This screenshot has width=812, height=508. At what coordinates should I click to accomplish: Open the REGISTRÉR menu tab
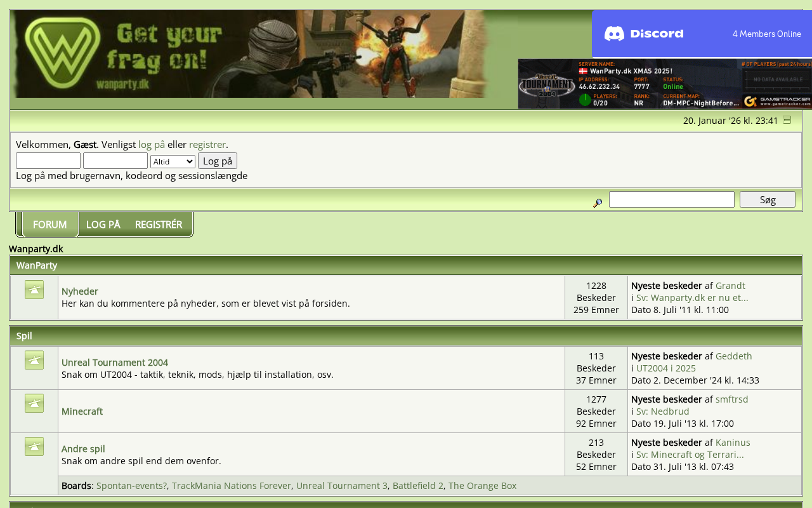[x=159, y=225]
